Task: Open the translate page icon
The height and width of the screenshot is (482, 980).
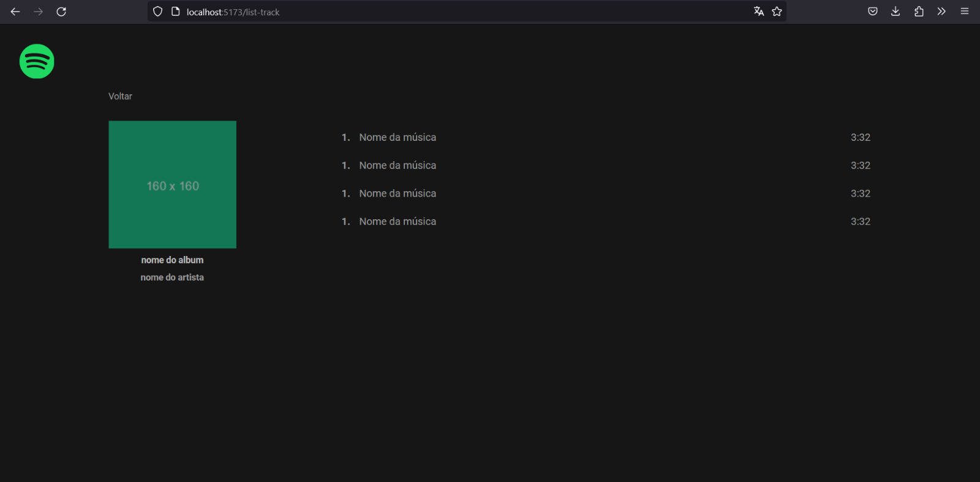Action: tap(759, 12)
